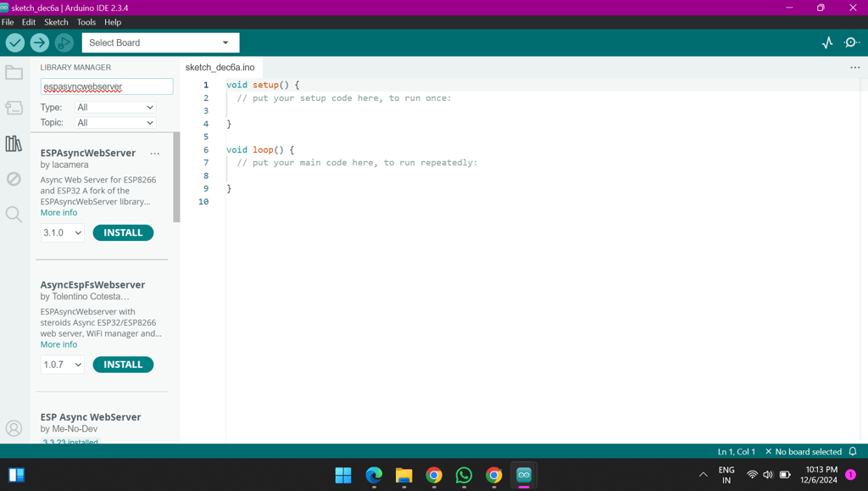Open the Help menu
Image resolution: width=868 pixels, height=491 pixels.
(113, 22)
